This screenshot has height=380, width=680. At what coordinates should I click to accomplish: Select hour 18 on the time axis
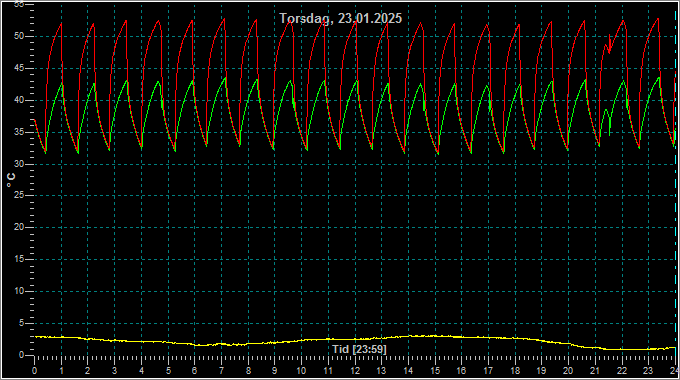[515, 371]
